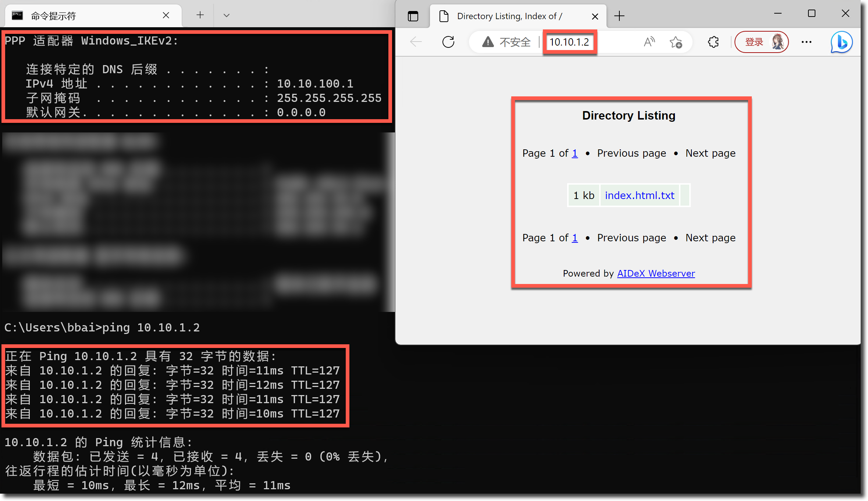Open the Bing chat icon
868x501 pixels.
click(x=842, y=42)
